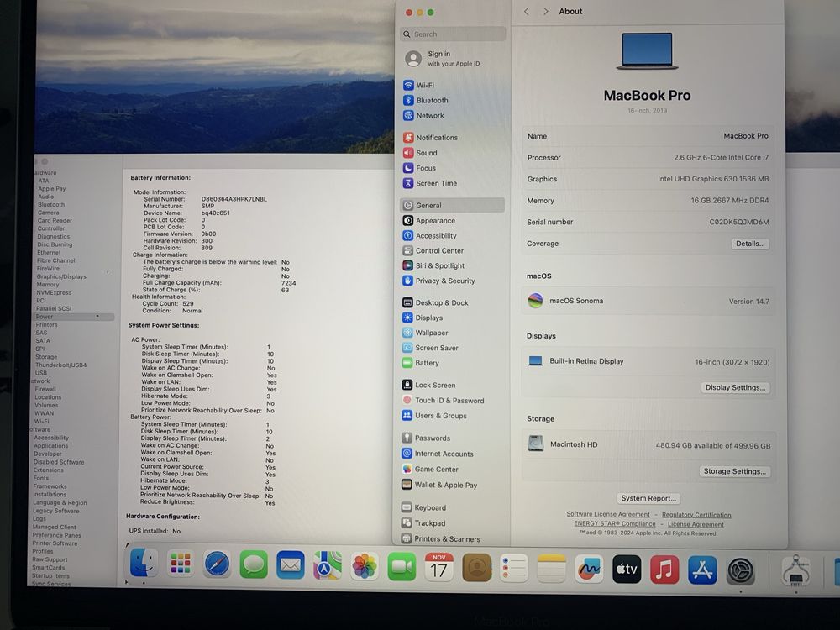Select Wallet & Apple Pay settings
The width and height of the screenshot is (840, 630).
point(438,485)
